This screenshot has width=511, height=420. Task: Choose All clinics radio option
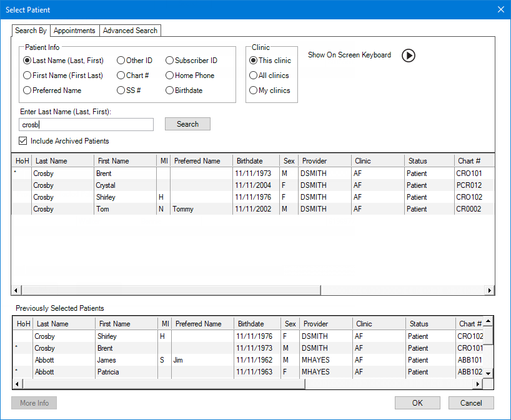(x=253, y=76)
